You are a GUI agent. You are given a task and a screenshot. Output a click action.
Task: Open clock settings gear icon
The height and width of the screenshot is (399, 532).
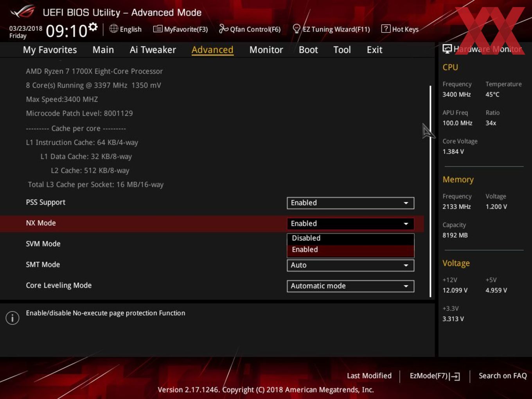click(x=93, y=27)
